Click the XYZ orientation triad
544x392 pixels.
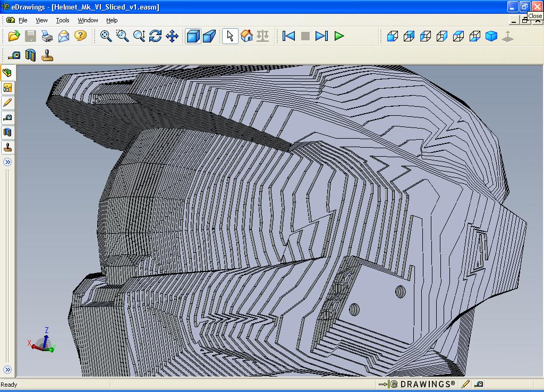(42, 340)
